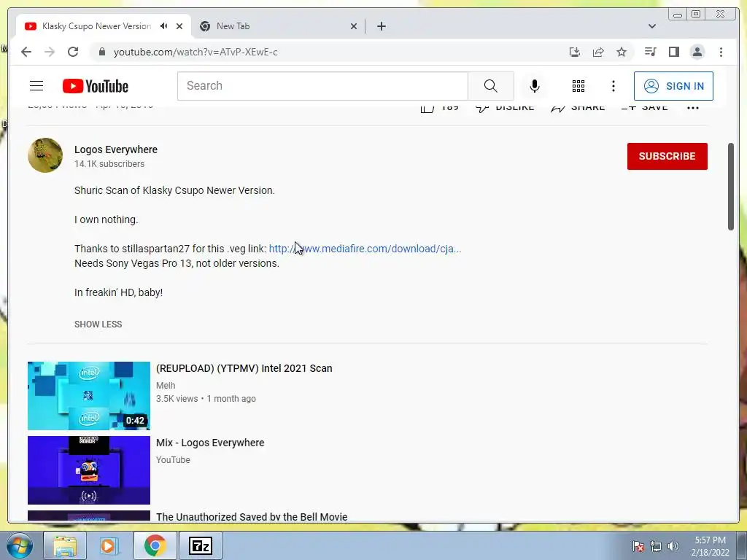Open the YouTube apps grid icon

[x=578, y=86]
